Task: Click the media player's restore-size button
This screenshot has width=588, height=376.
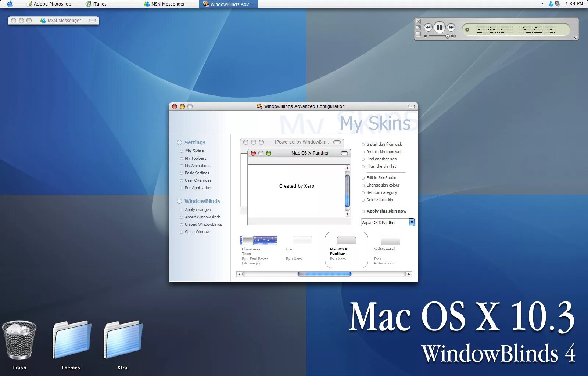Action: pyautogui.click(x=418, y=28)
